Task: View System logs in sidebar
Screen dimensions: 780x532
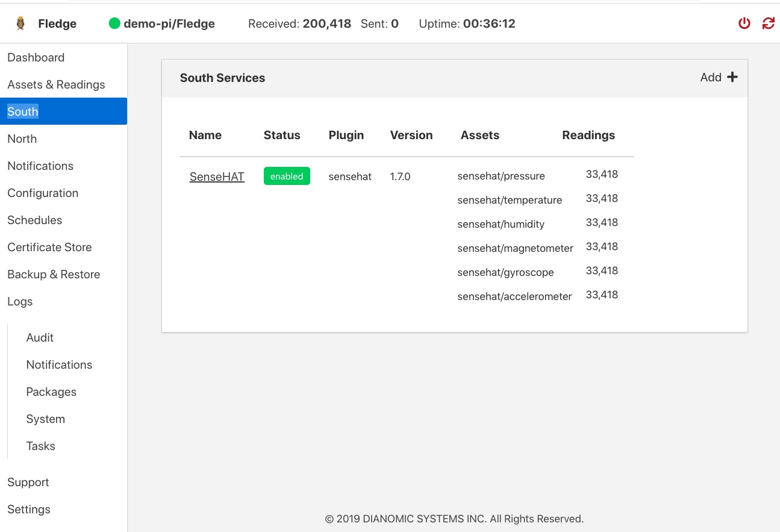Action: pos(45,419)
